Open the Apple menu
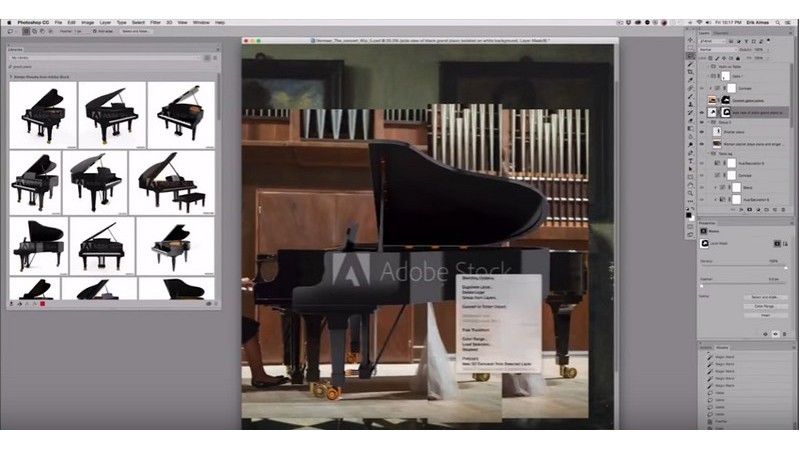The image size is (800, 450). tap(9, 22)
